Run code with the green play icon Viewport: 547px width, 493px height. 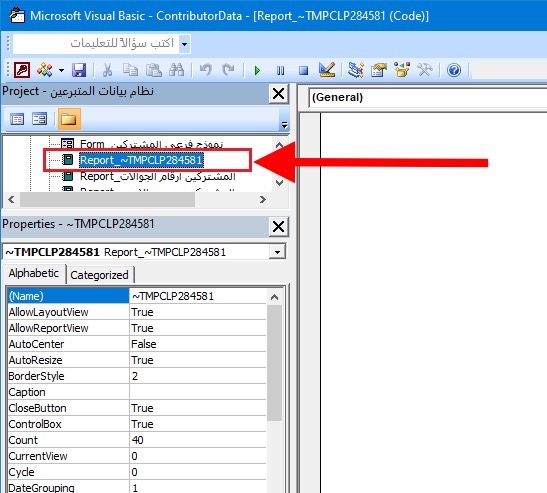(257, 70)
